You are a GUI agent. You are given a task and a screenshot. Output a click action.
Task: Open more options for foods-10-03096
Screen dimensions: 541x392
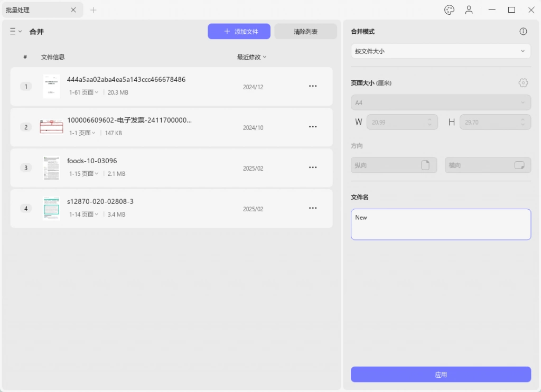click(x=313, y=167)
